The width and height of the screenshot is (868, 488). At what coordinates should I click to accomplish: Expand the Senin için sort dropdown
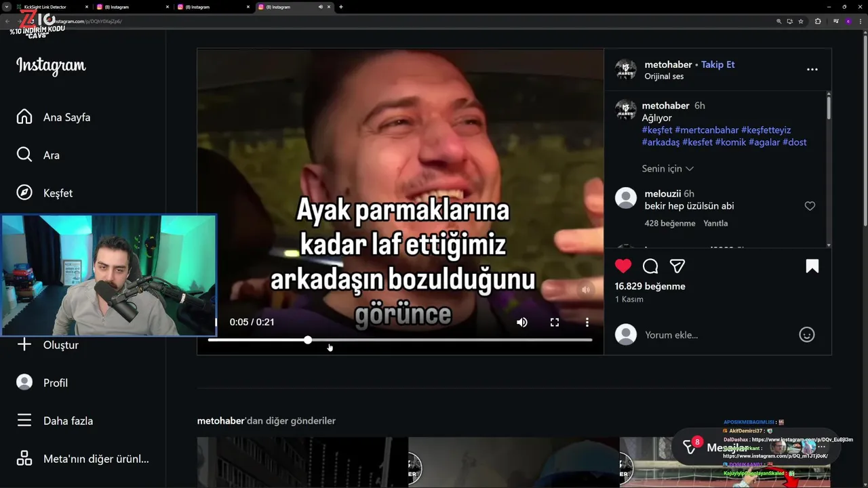[x=668, y=168]
